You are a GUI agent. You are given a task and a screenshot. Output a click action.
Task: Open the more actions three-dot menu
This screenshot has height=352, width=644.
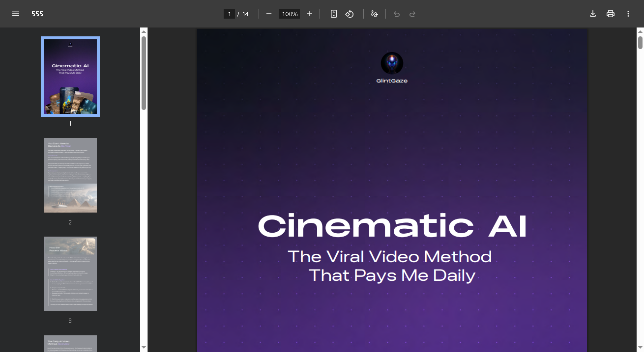pos(628,14)
